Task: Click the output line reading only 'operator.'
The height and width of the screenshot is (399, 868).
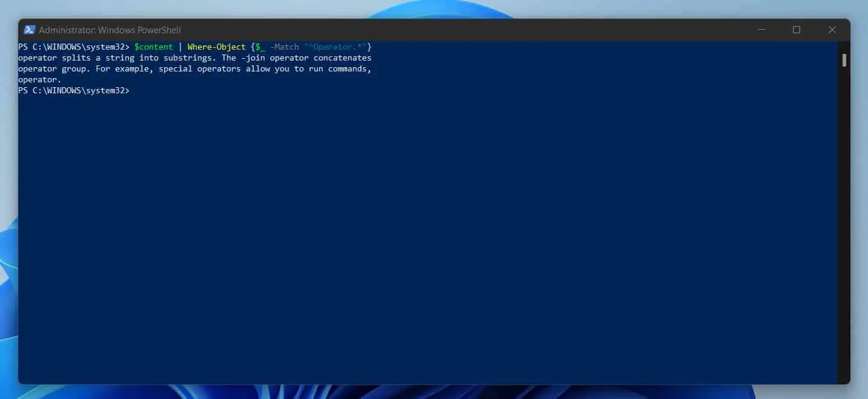Action: pos(40,79)
